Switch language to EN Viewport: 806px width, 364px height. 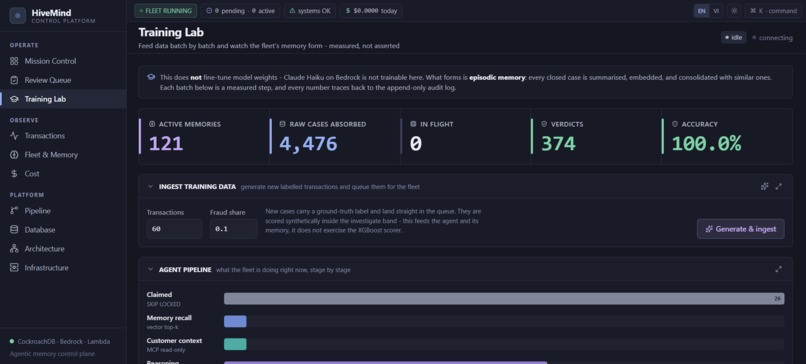click(702, 11)
